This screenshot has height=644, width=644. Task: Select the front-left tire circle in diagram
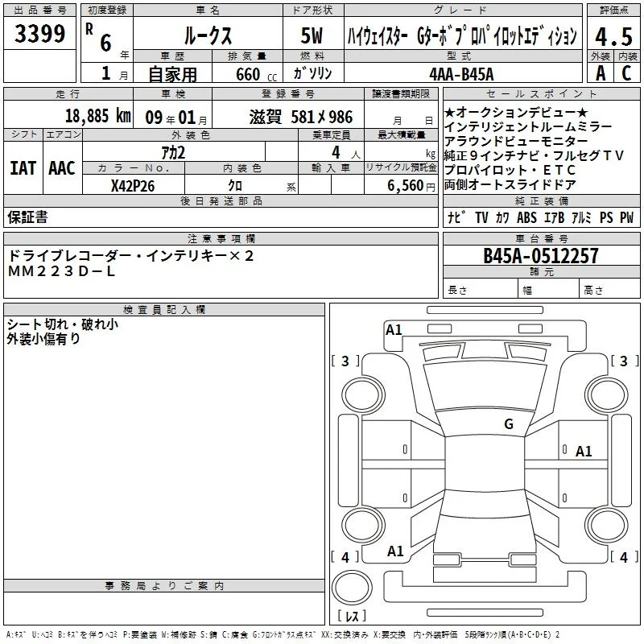tap(364, 395)
